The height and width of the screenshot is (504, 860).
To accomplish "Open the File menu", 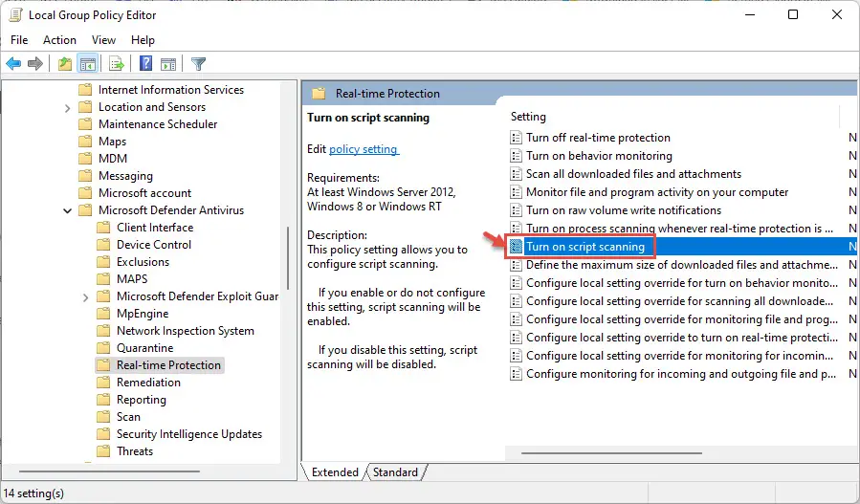I will (19, 40).
